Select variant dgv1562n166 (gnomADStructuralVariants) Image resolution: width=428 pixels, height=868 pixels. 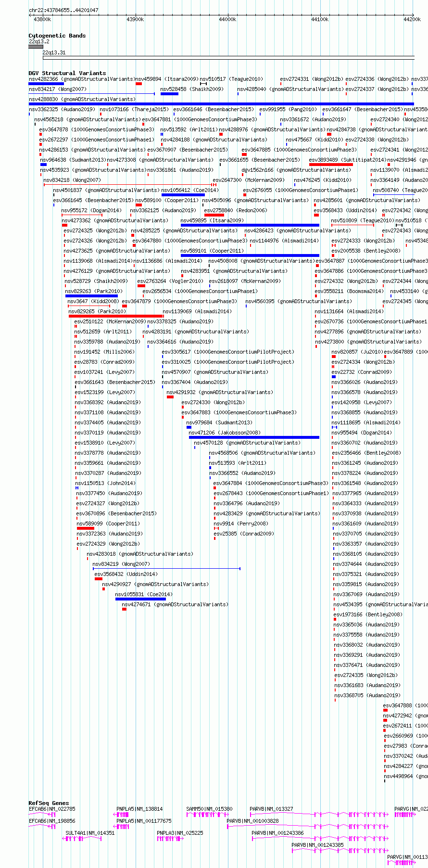point(296,170)
